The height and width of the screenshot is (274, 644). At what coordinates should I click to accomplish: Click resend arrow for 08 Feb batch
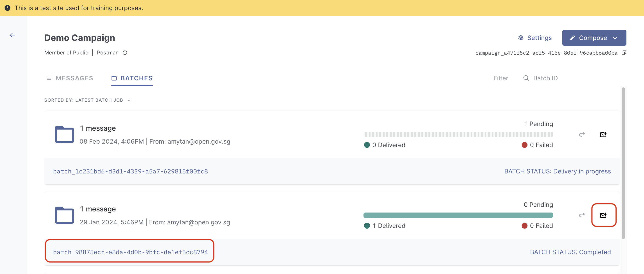582,135
